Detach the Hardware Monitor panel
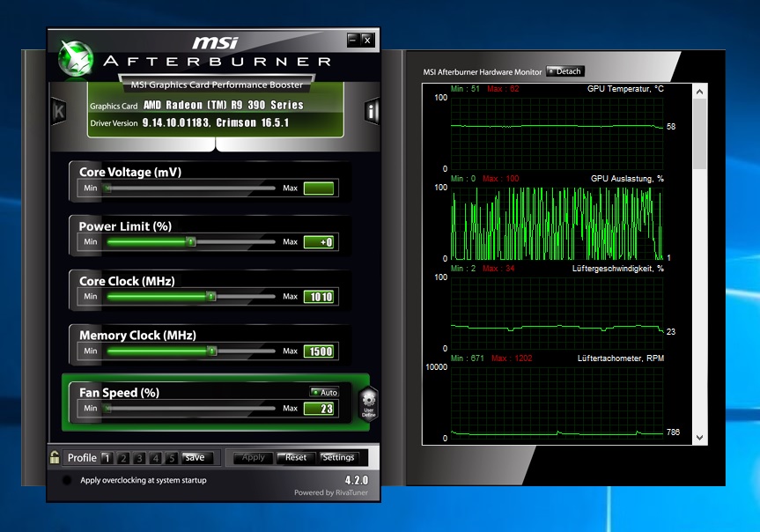Screen dimensions: 760x532 [565, 71]
